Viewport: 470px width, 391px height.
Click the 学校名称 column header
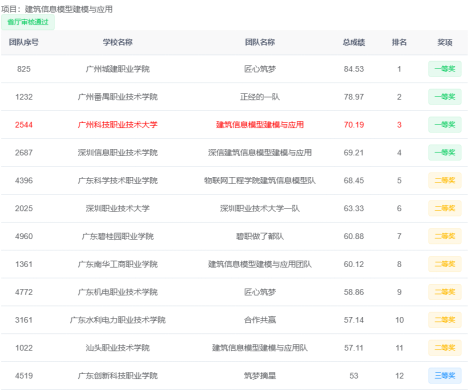117,42
